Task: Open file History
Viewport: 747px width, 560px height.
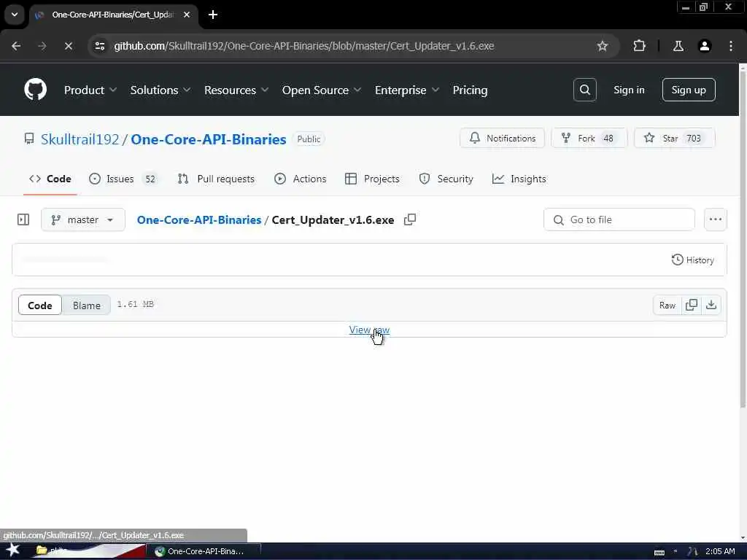Action: tap(693, 260)
